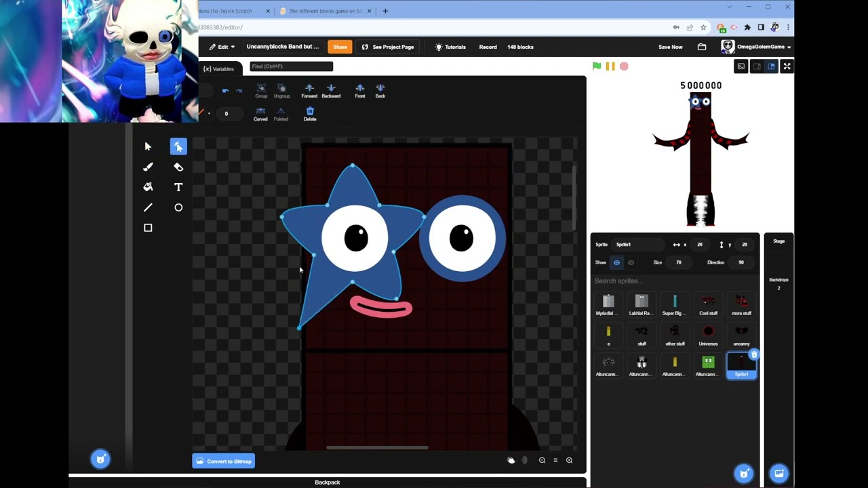The image size is (868, 488).
Task: Enter fullscreen stage mode
Action: coord(787,66)
